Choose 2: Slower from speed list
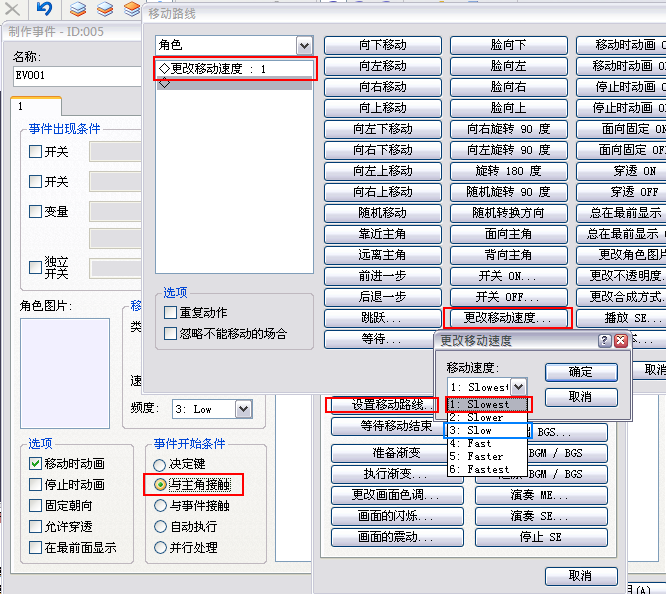The width and height of the screenshot is (666, 594). [488, 417]
